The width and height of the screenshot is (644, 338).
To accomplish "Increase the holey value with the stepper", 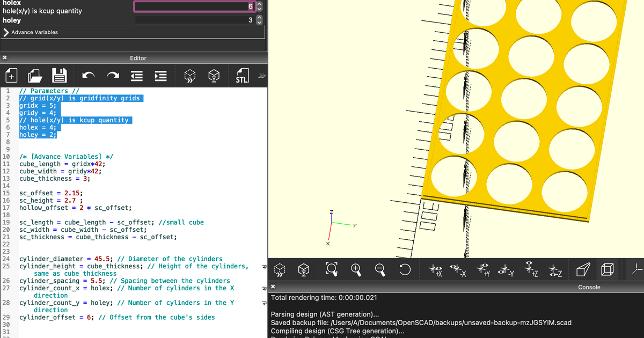I will [260, 18].
